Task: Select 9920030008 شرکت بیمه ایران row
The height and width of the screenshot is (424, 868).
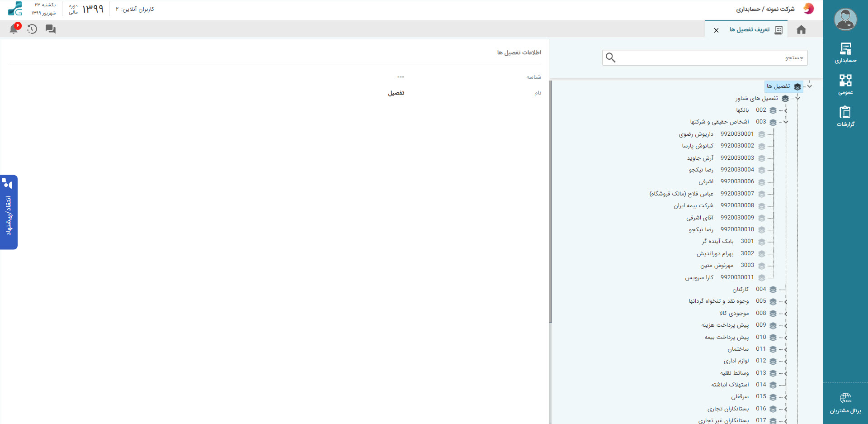Action: [720, 205]
